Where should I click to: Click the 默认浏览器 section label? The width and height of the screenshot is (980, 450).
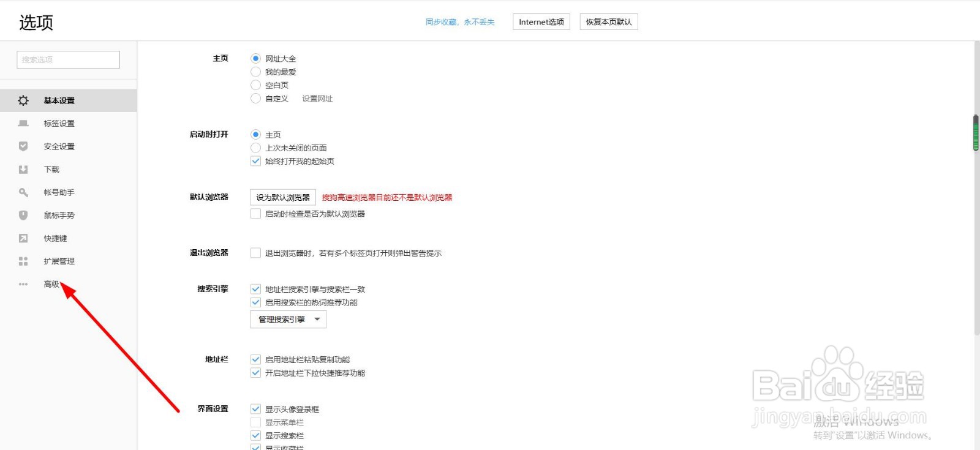(209, 197)
